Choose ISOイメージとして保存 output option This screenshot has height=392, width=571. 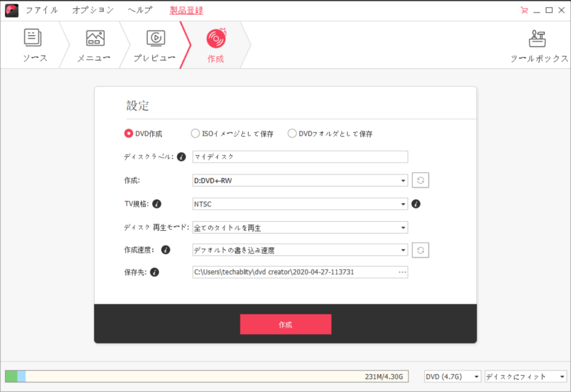195,133
